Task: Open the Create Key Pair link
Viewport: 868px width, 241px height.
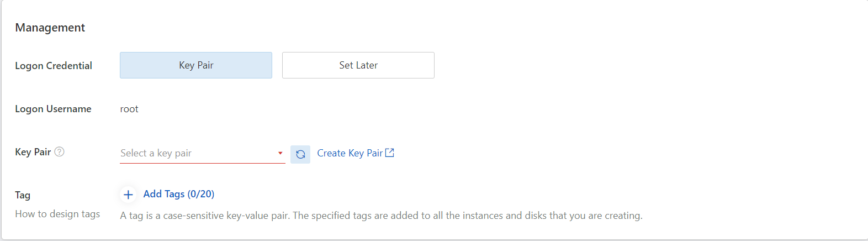Action: (x=350, y=153)
